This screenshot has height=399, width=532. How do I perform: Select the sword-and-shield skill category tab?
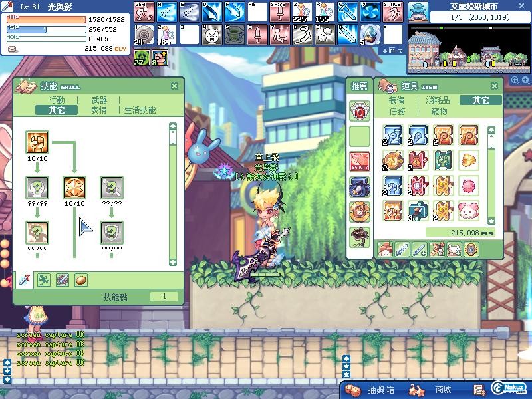pos(62,280)
